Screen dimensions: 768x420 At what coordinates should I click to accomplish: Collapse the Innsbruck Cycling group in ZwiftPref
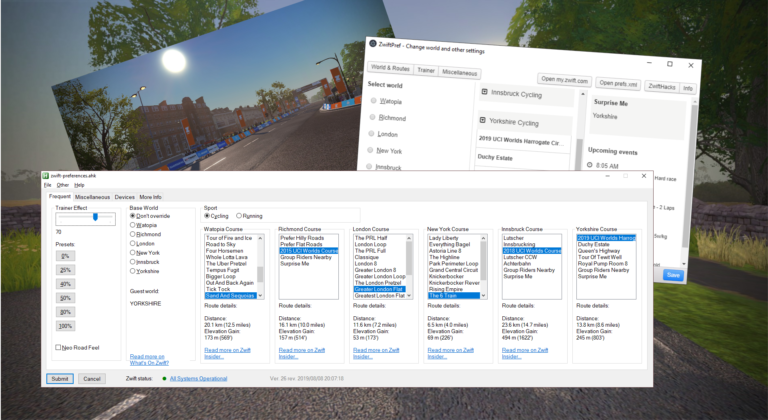pos(484,91)
